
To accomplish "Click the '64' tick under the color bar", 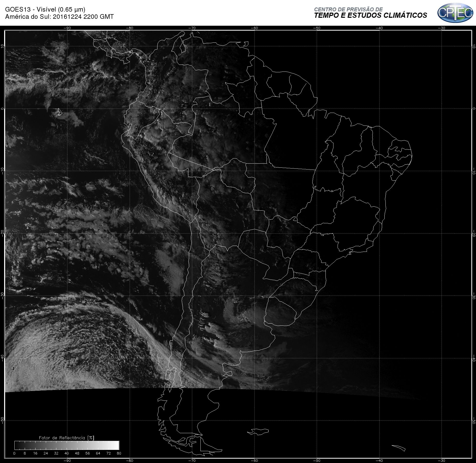I will pos(98,453).
